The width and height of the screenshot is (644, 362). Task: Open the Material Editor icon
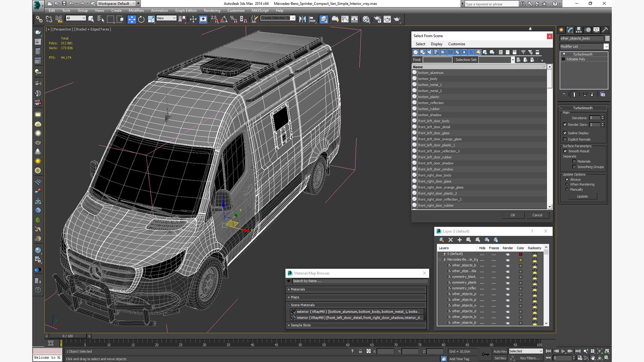[366, 19]
